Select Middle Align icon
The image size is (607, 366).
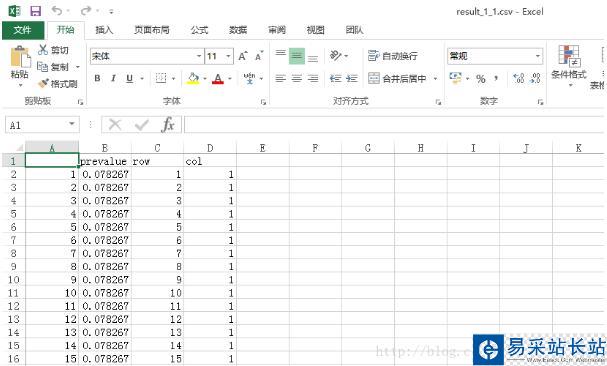click(x=297, y=56)
